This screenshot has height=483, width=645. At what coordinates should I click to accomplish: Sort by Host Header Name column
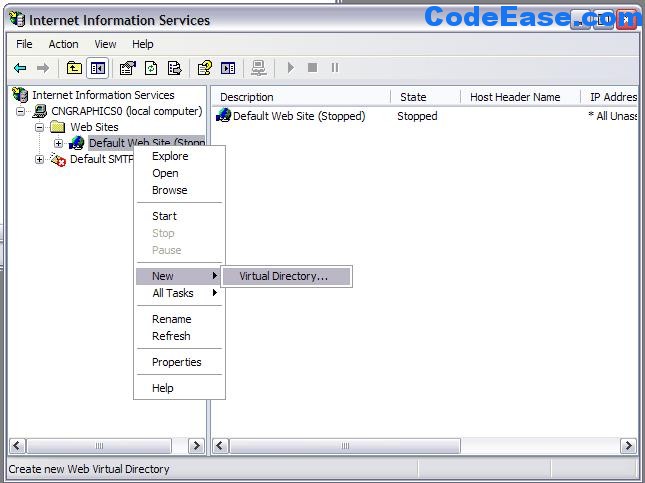click(x=520, y=97)
